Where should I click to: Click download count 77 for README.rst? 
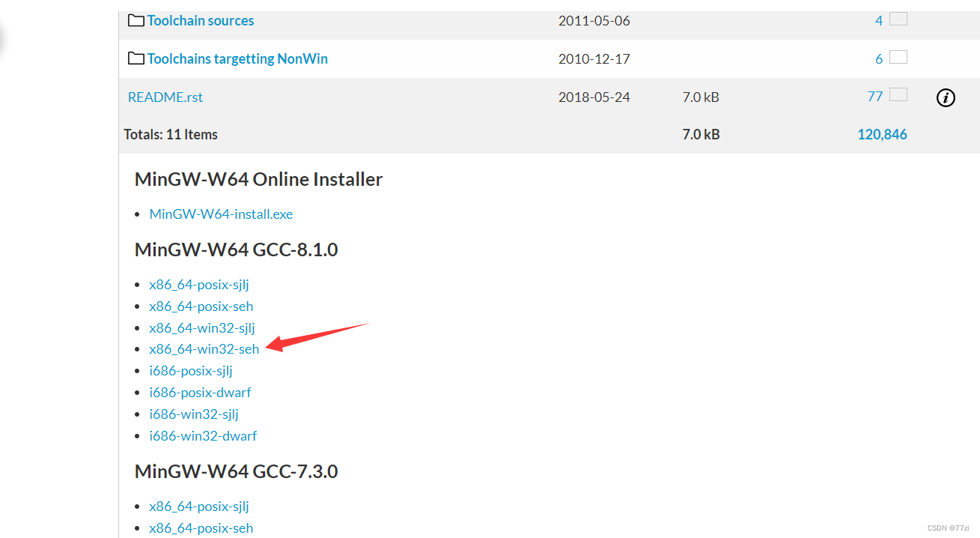(875, 97)
